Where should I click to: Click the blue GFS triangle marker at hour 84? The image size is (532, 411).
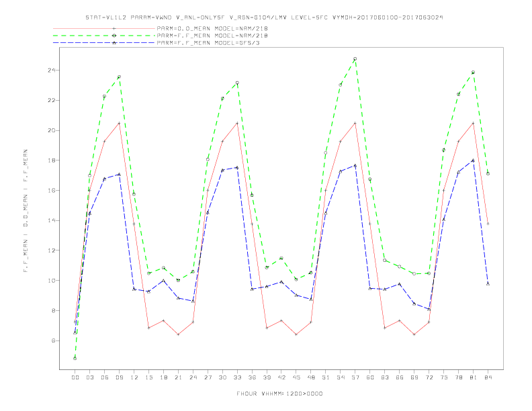488,283
